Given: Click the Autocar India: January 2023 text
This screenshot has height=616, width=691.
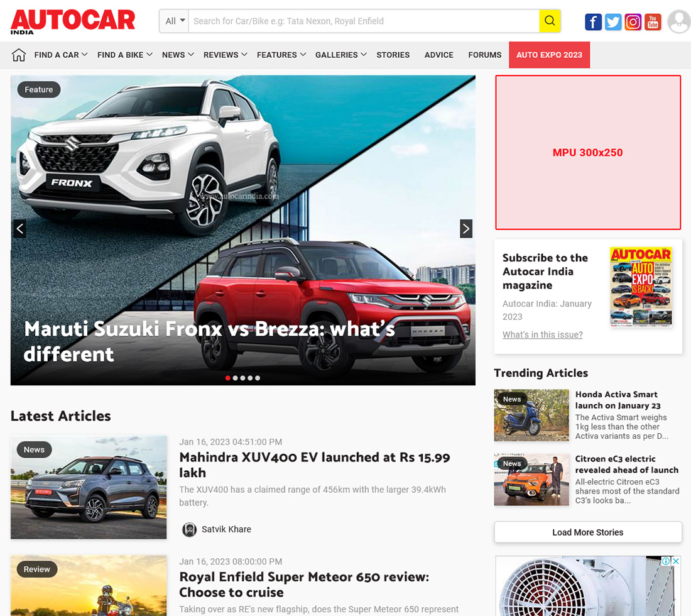Looking at the screenshot, I should pos(547,310).
